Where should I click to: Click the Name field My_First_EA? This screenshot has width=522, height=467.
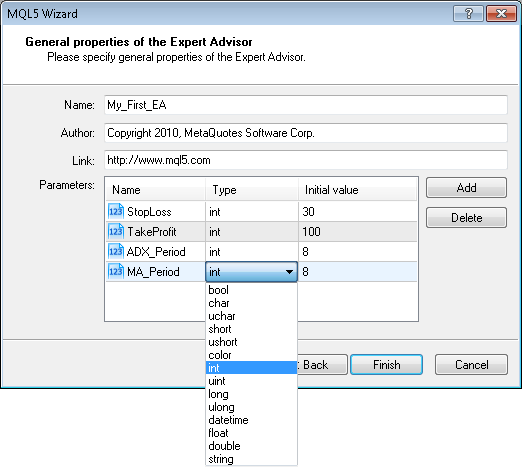(x=306, y=105)
